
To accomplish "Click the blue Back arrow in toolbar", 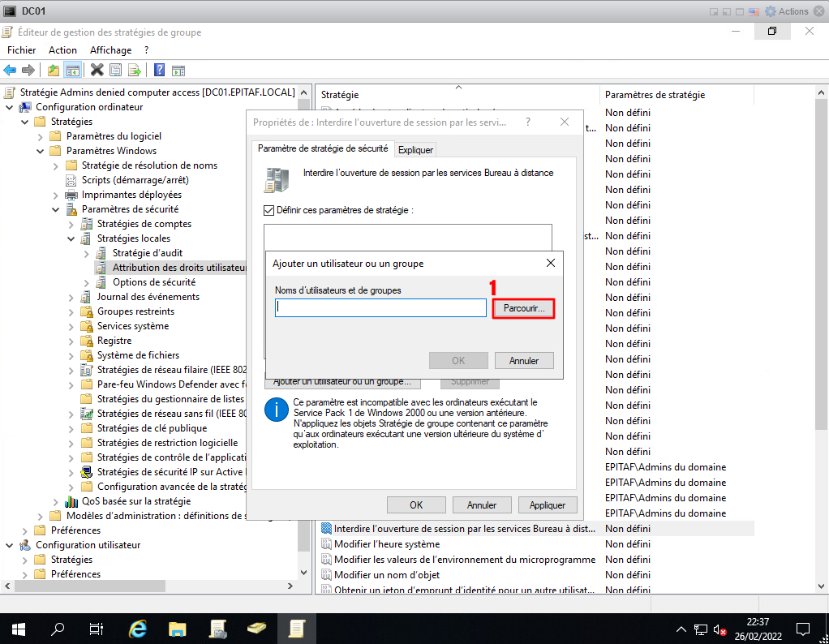I will tap(10, 71).
